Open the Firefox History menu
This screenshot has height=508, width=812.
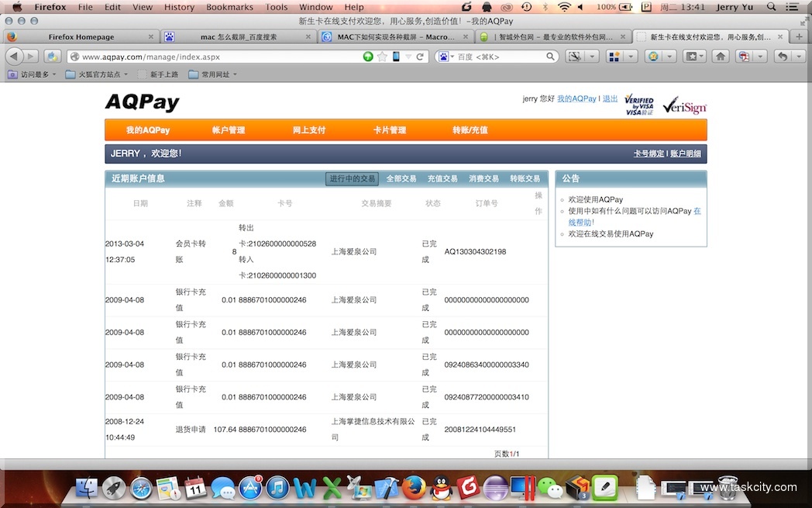tap(179, 7)
